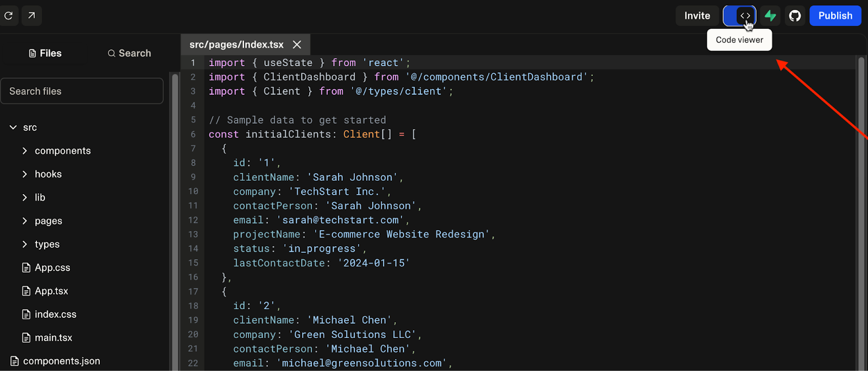This screenshot has width=868, height=371.
Task: Expand the types folder
Action: (24, 244)
